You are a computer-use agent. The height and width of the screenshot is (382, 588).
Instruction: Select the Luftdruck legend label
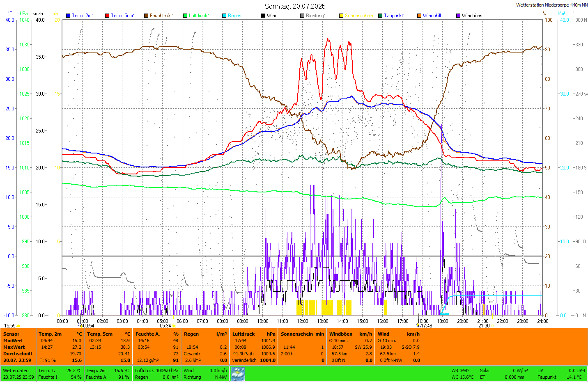[199, 16]
